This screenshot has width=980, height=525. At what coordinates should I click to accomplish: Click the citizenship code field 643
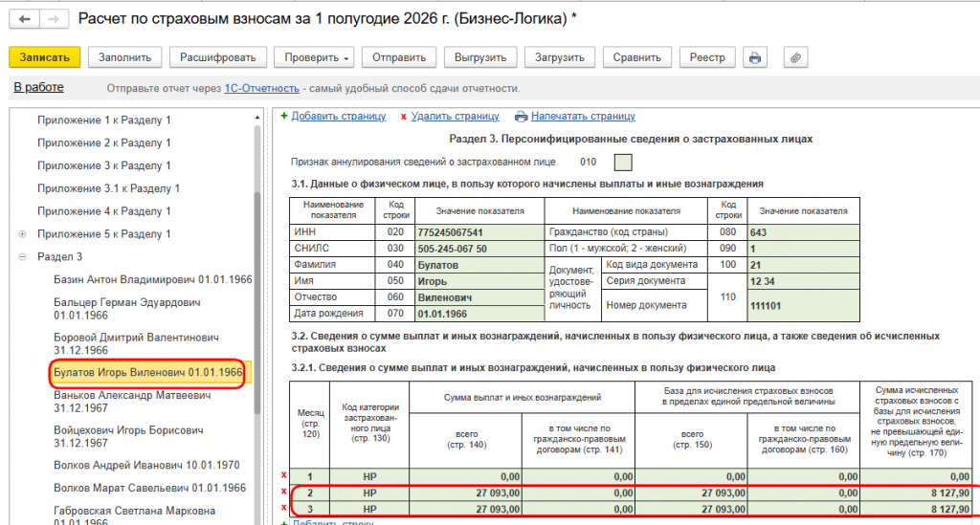point(803,232)
